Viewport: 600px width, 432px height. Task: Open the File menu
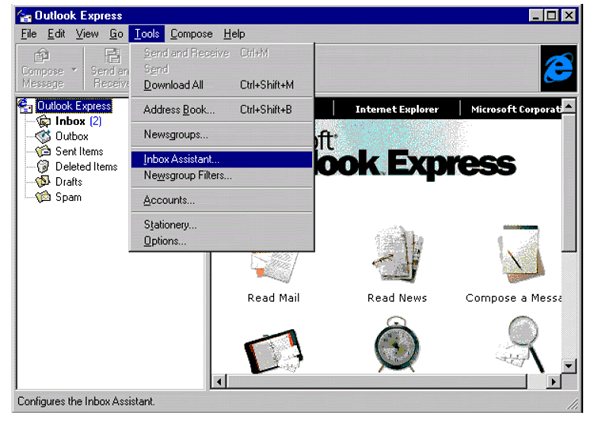[29, 34]
